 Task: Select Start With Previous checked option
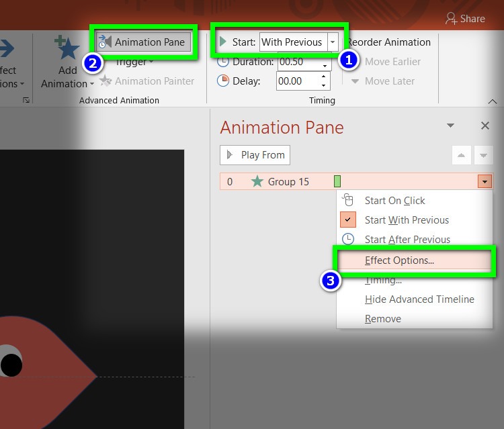pos(406,220)
